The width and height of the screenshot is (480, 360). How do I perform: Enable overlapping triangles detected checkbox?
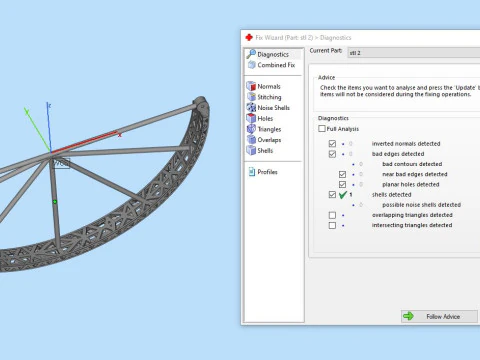coord(332,215)
